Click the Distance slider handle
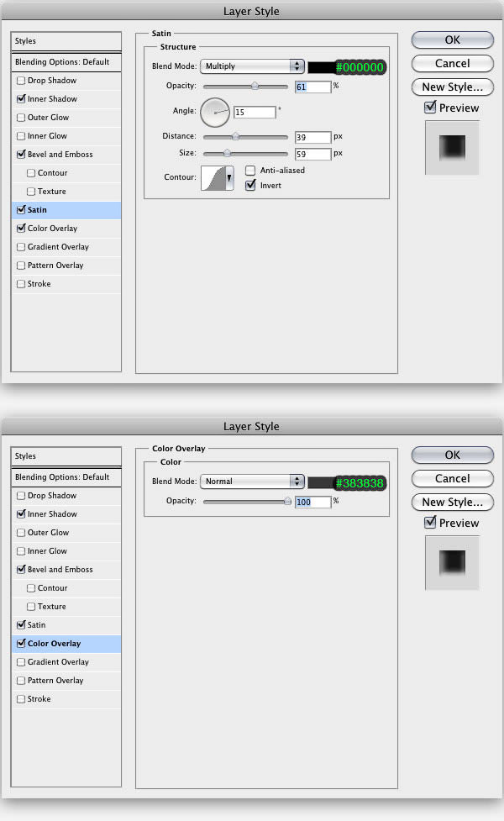The image size is (504, 821). pyautogui.click(x=235, y=137)
